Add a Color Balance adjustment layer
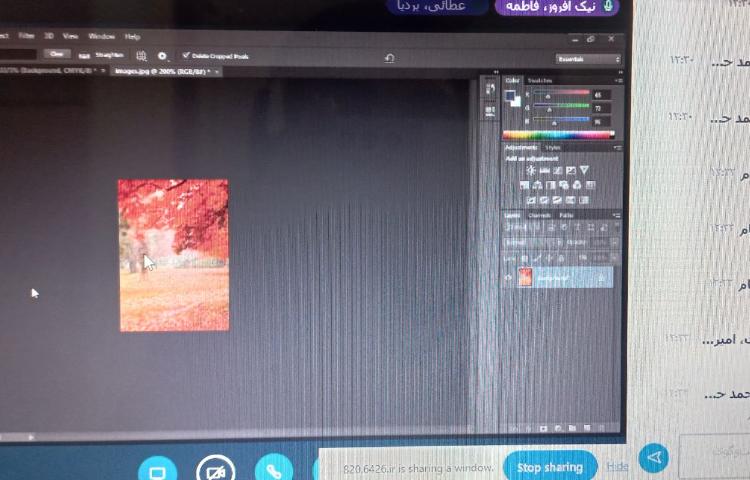This screenshot has height=480, width=750. pyautogui.click(x=538, y=185)
